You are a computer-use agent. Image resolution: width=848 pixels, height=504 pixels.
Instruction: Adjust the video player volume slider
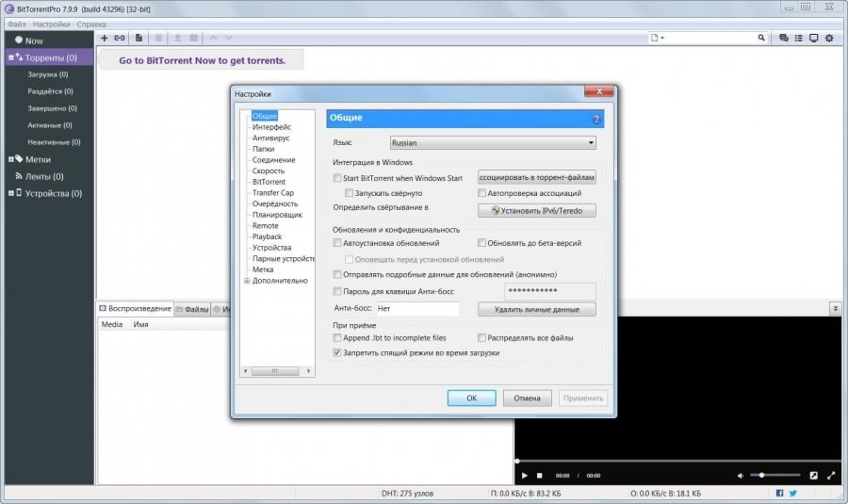(775, 475)
